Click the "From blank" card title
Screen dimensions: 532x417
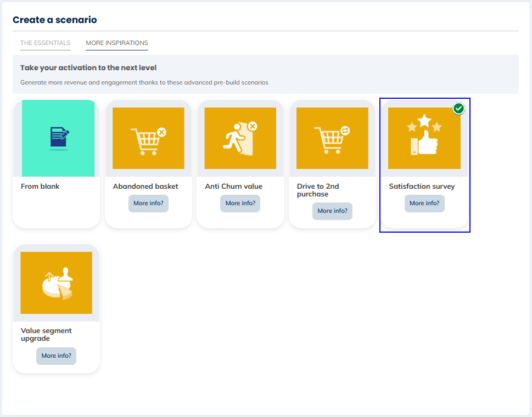[x=40, y=187]
